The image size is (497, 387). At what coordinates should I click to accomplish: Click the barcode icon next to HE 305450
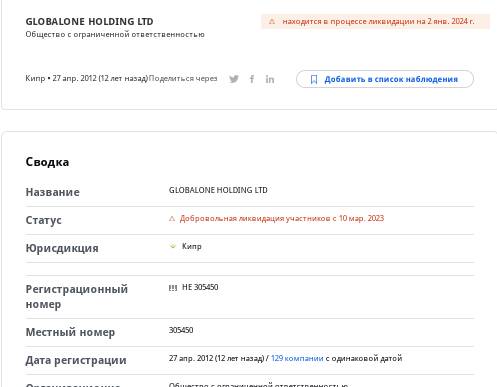173,288
